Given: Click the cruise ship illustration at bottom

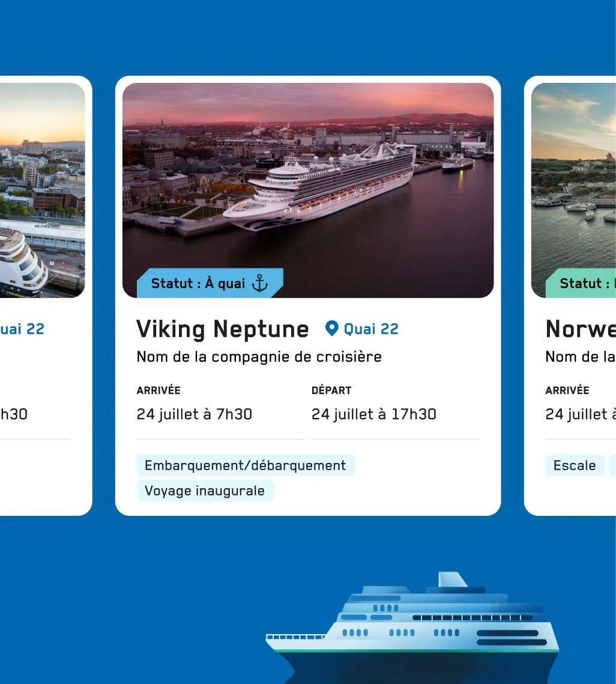Looking at the screenshot, I should point(412,628).
